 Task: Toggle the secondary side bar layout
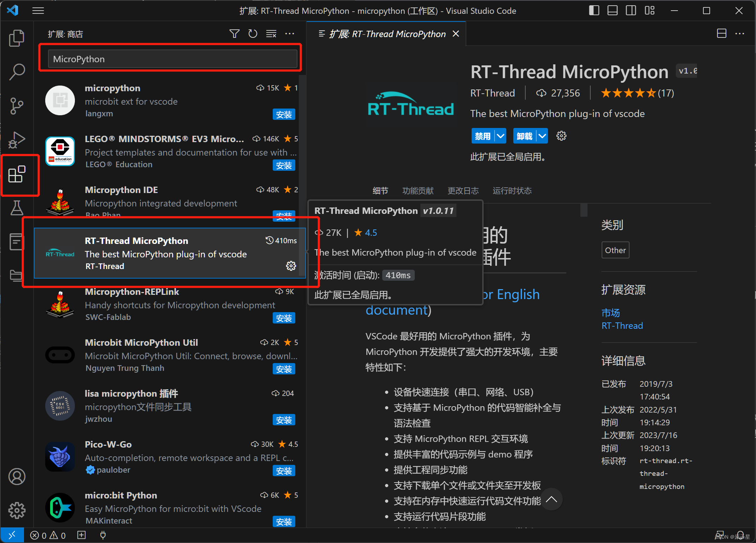631,11
